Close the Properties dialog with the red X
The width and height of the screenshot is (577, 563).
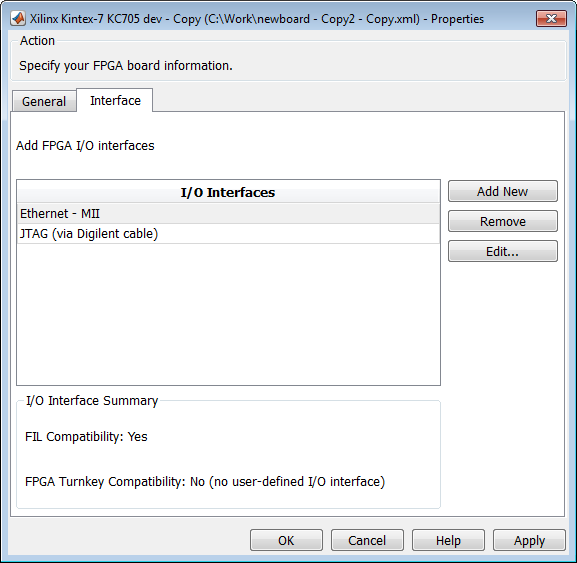(551, 18)
